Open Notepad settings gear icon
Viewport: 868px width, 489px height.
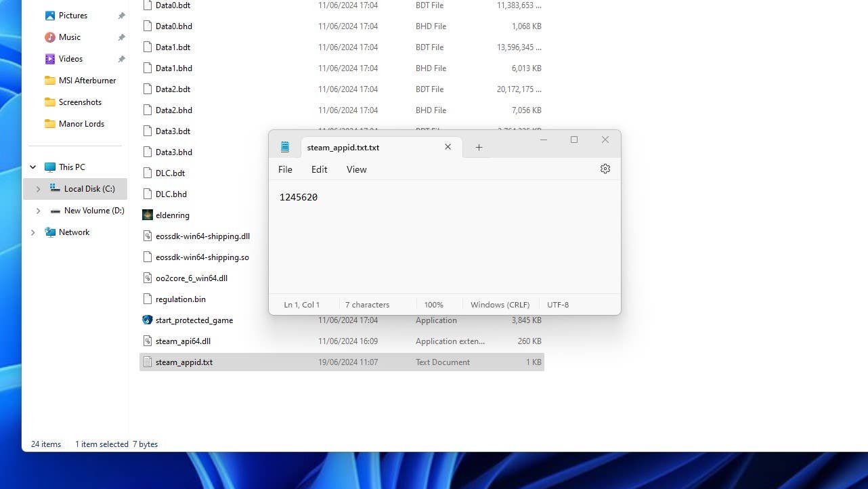605,169
